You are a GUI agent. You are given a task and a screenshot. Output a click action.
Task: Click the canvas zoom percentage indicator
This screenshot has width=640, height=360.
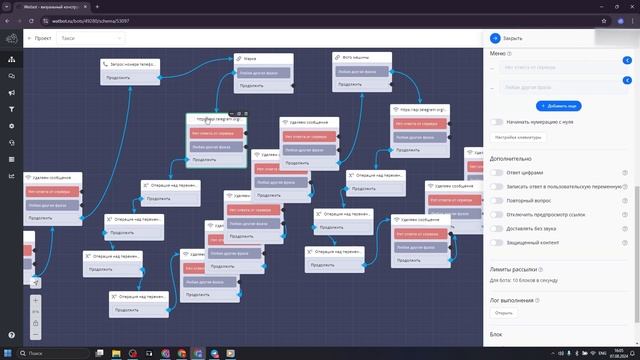tap(36, 312)
